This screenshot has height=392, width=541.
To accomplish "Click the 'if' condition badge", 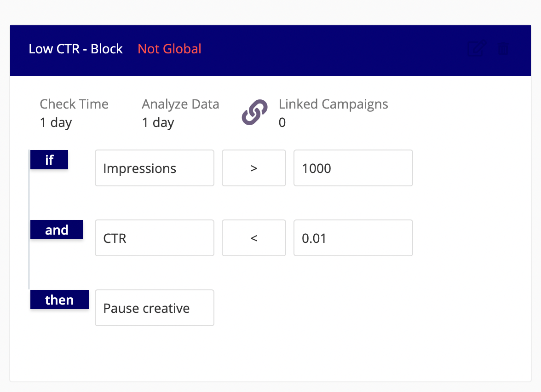I will coord(49,160).
